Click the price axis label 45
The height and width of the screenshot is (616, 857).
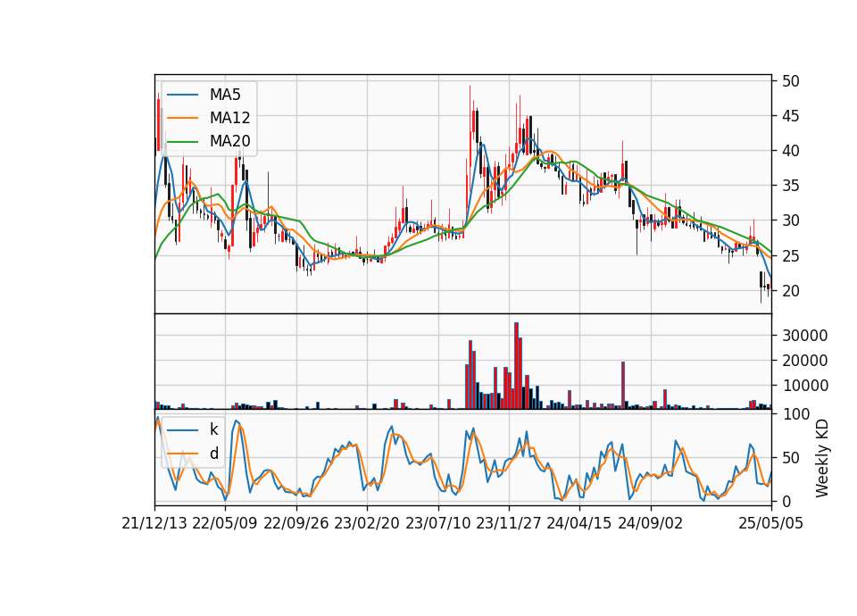791,116
